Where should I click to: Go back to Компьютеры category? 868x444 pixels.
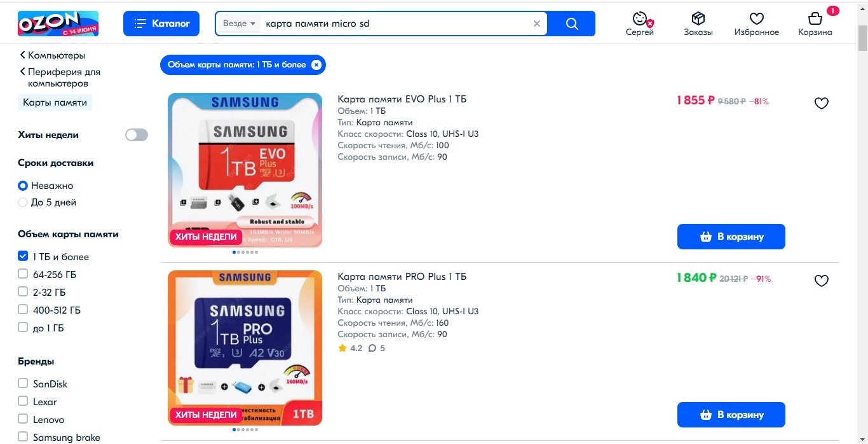point(53,55)
